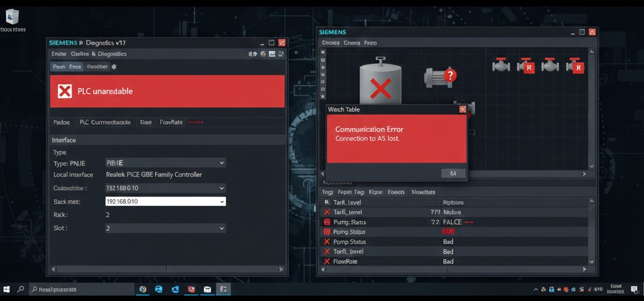Viewport: 644px width, 301px height.
Task: Click red X icon on Tarfl_lorrel row
Action: click(x=327, y=212)
